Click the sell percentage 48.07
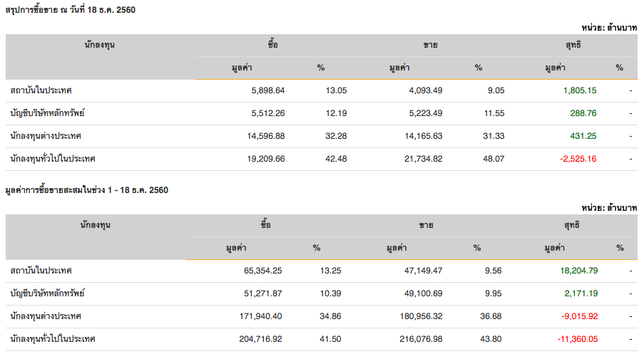Viewport: 644px width, 359px height. pyautogui.click(x=494, y=159)
